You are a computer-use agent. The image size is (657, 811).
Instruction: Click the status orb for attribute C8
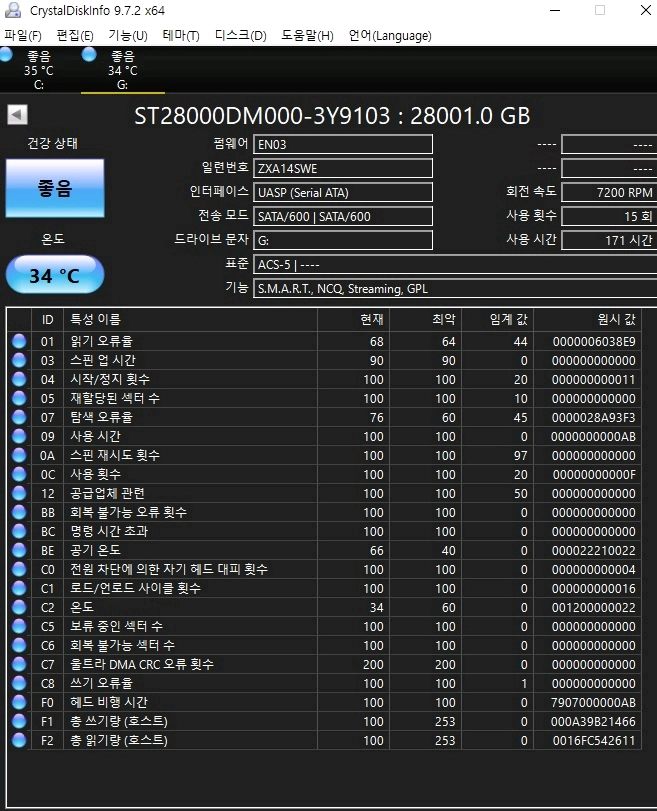(x=19, y=683)
